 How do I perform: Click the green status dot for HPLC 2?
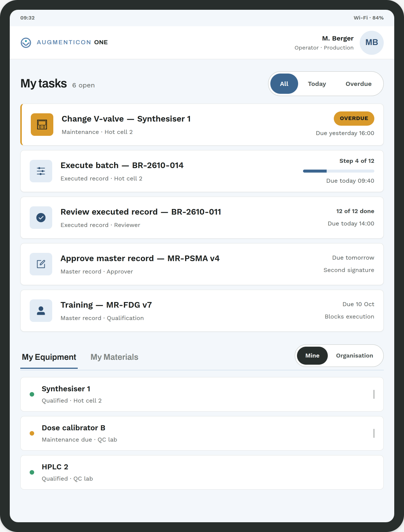click(32, 472)
